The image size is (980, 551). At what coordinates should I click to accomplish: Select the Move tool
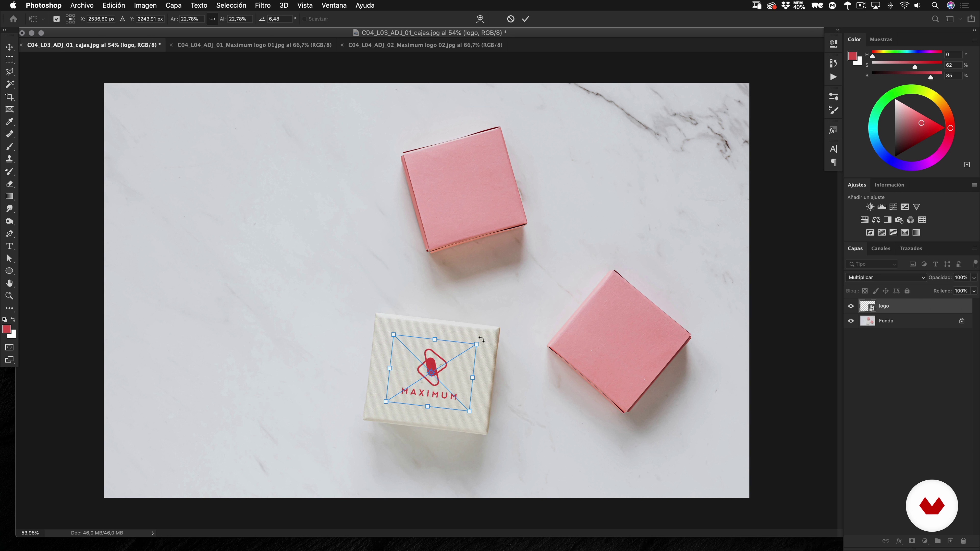(9, 47)
